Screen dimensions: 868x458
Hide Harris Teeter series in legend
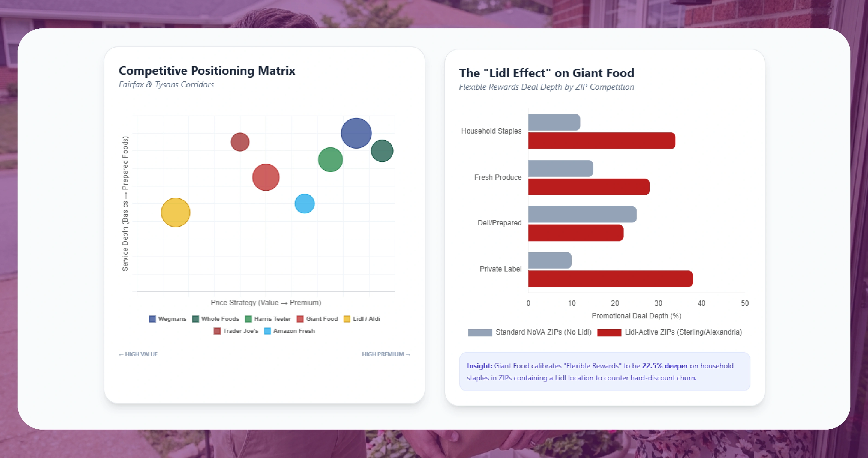pyautogui.click(x=248, y=319)
